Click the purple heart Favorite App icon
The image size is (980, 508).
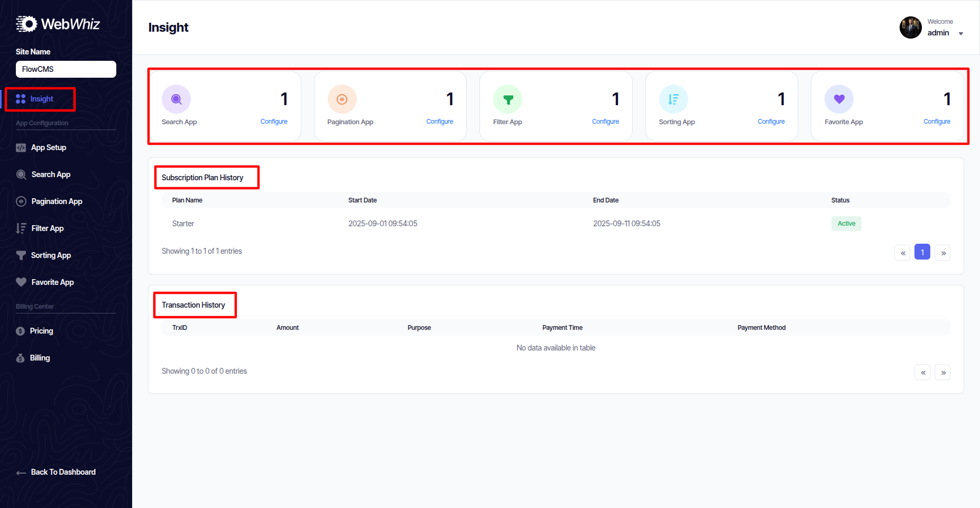click(x=839, y=99)
